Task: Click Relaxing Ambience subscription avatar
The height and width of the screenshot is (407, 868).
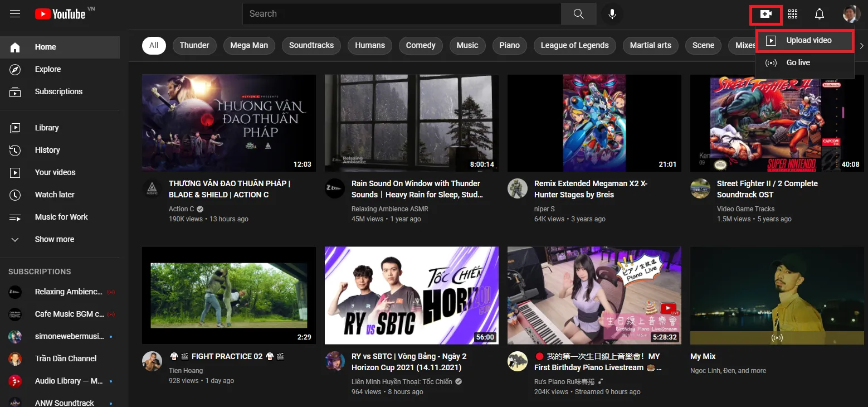Action: (15, 292)
